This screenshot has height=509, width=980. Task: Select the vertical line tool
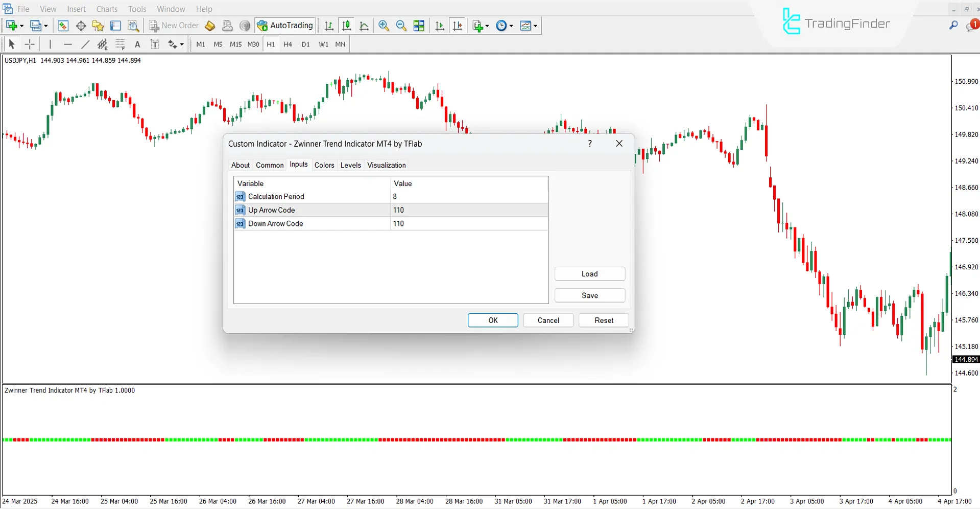(50, 44)
